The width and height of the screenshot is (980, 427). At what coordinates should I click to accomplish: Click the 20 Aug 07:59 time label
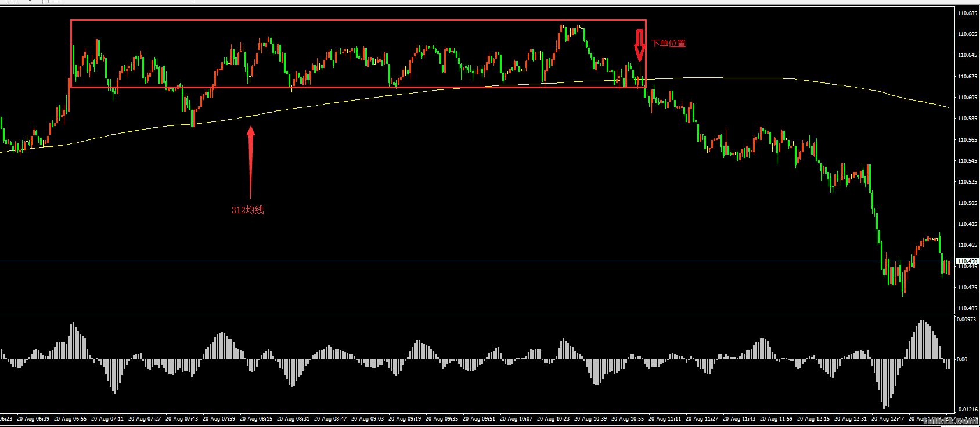tap(219, 419)
